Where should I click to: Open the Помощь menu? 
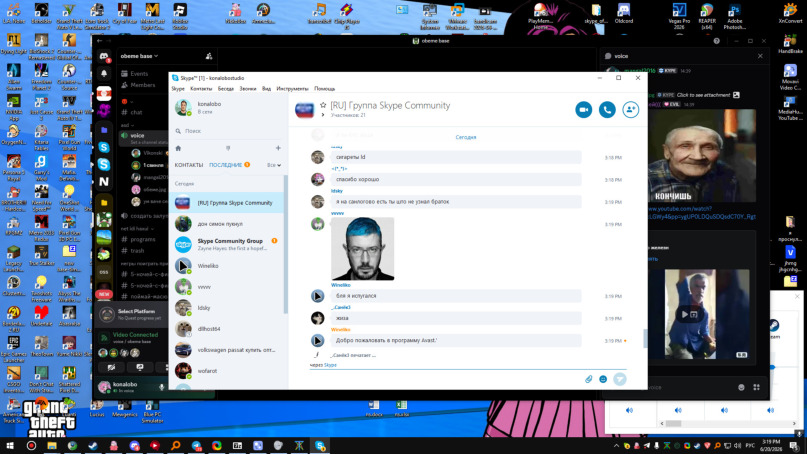coord(324,89)
